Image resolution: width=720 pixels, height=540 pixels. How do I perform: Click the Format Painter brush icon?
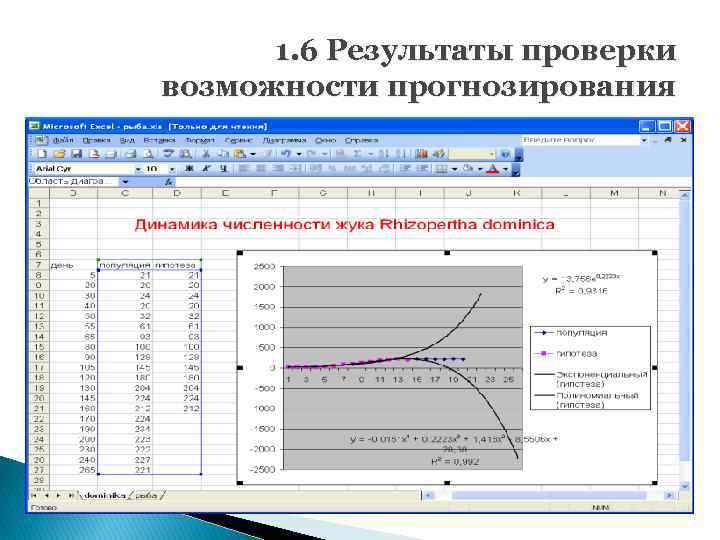[x=268, y=154]
